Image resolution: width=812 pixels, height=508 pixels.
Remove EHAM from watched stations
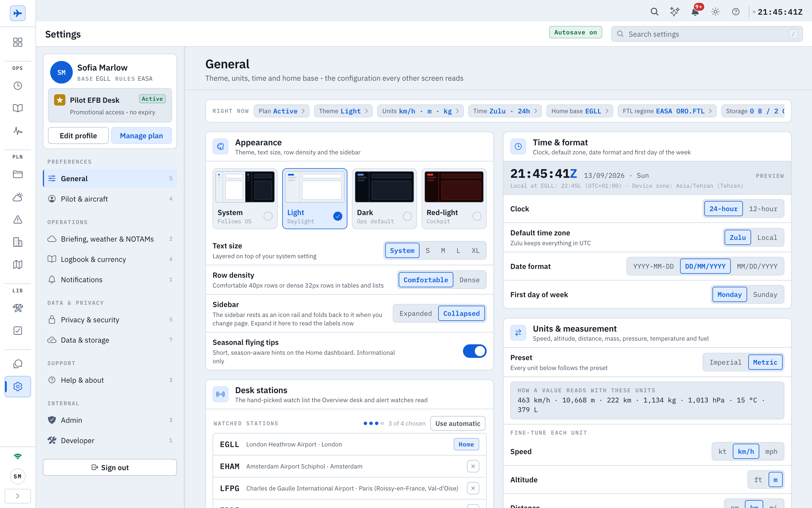(x=473, y=466)
